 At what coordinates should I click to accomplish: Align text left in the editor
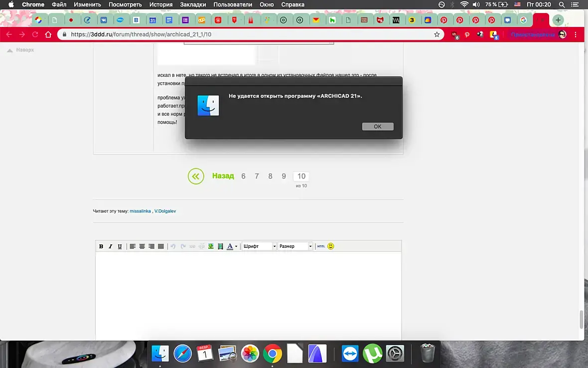(133, 246)
